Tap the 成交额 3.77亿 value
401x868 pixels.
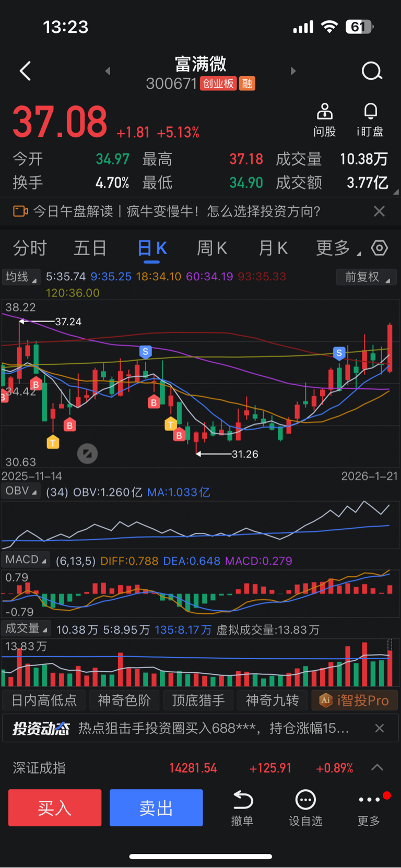click(368, 183)
